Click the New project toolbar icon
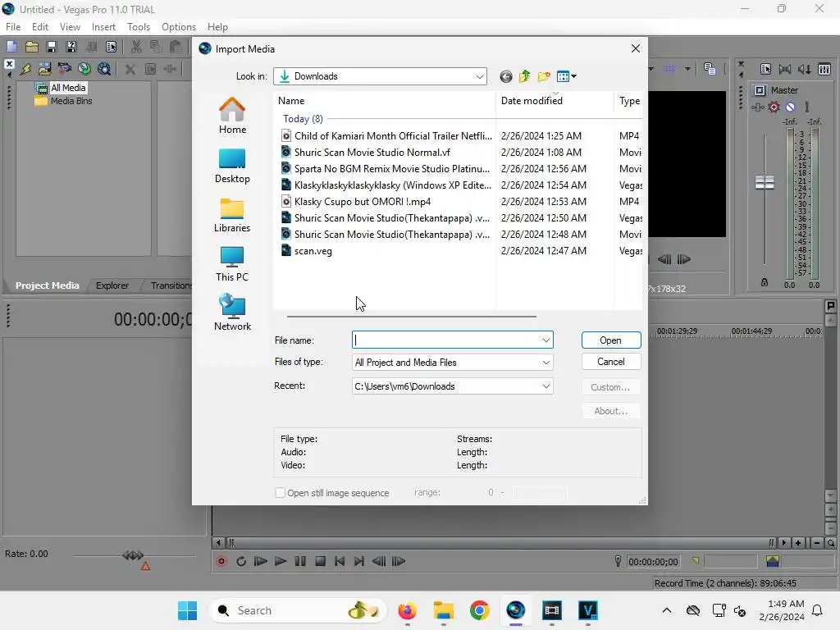The height and width of the screenshot is (630, 840). tap(11, 47)
